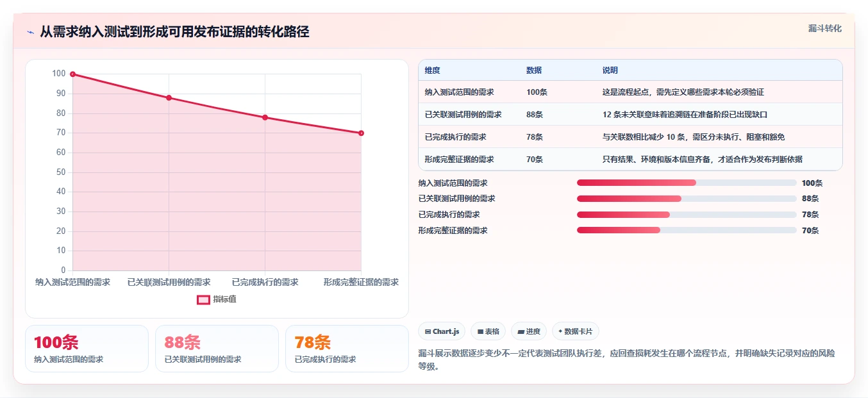
Task: Click the progress bar labeled 70条
Action: (x=687, y=230)
